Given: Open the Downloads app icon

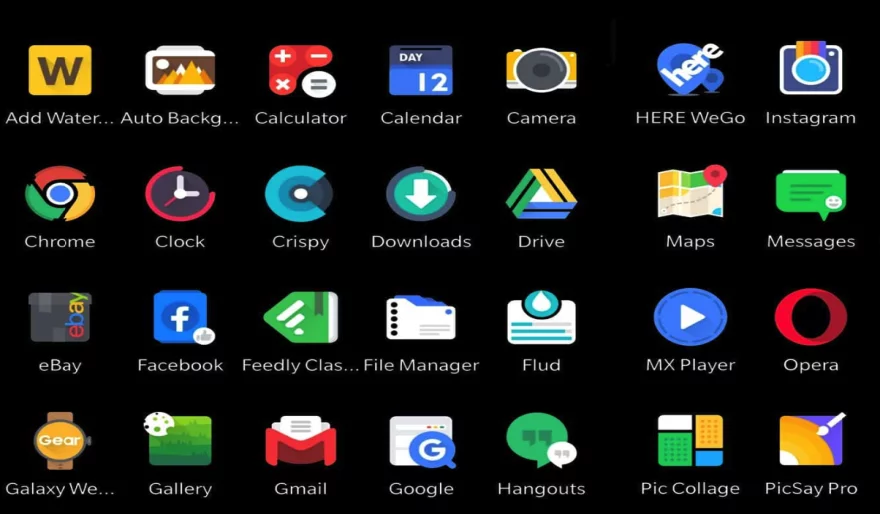Looking at the screenshot, I should [x=421, y=194].
